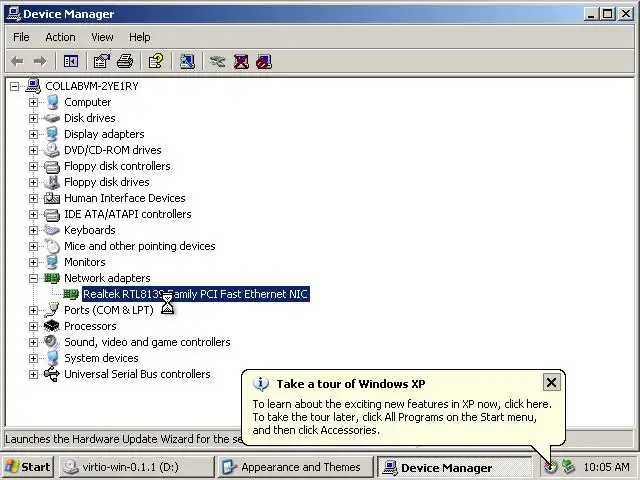This screenshot has height=480, width=640.
Task: Collapse the Network adapters category
Action: pos(33,278)
